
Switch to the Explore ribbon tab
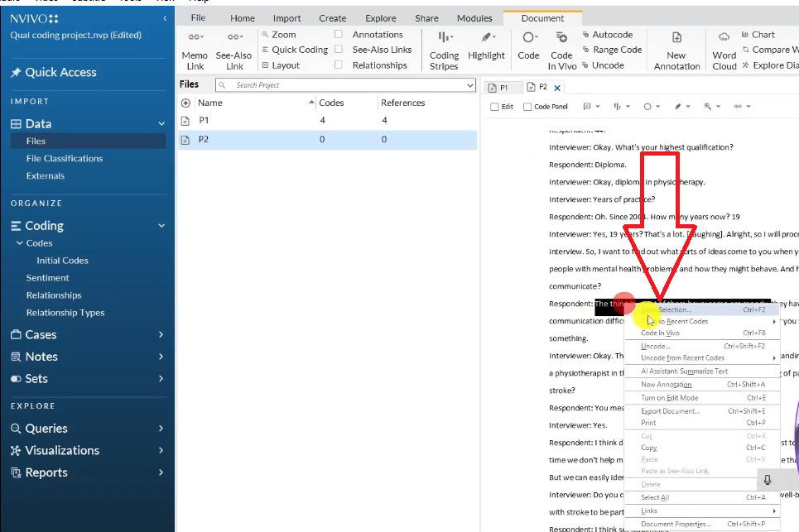(381, 18)
